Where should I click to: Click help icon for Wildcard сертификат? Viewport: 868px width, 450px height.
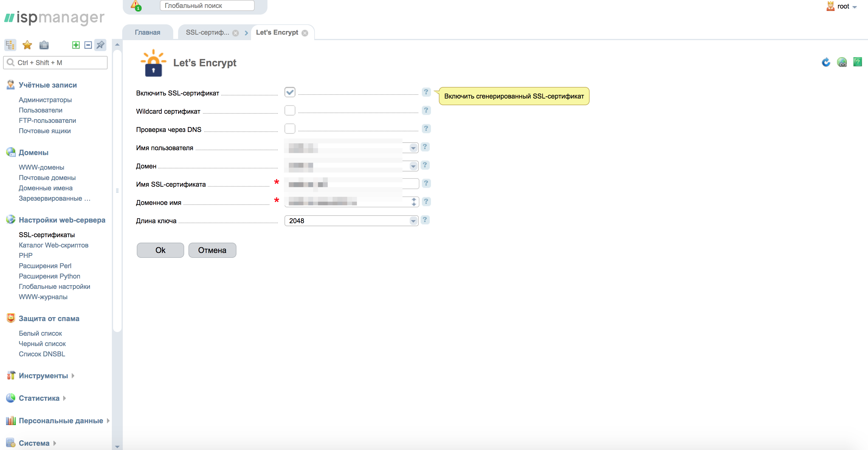tap(426, 110)
